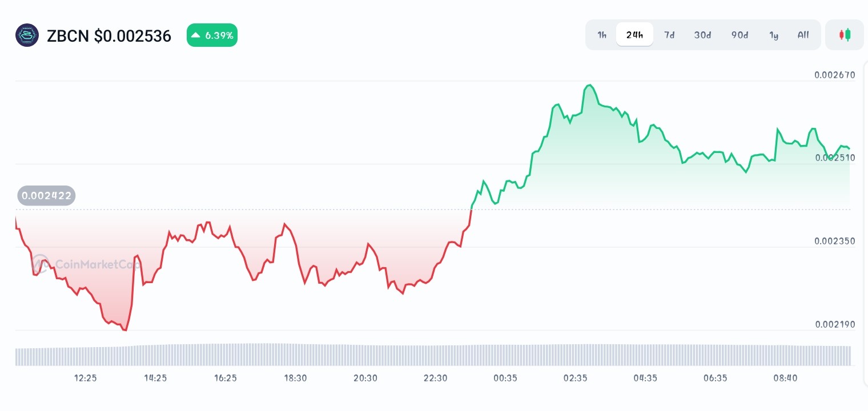Click the 22:30 time axis label
Image resolution: width=868 pixels, height=411 pixels.
(435, 378)
